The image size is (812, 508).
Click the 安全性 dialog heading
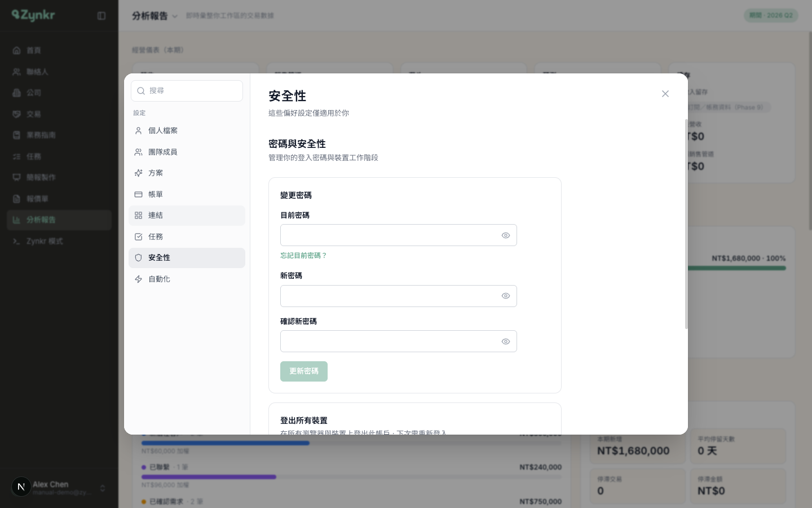[x=288, y=96]
